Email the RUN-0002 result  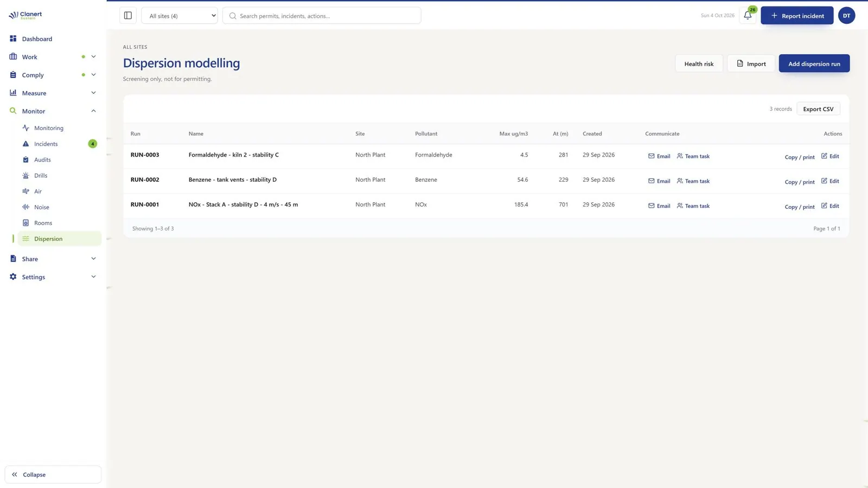click(x=659, y=181)
